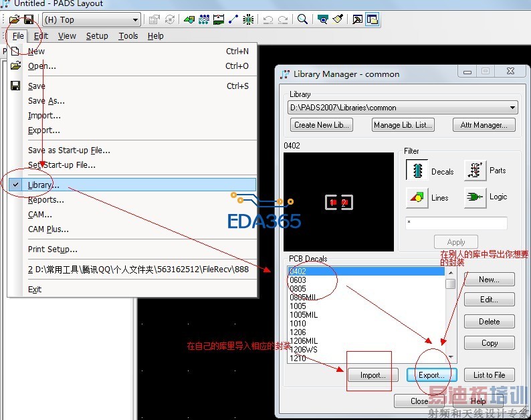The image size is (531, 420).
Task: Click the Properties toolbar icon
Action: [x=154, y=19]
